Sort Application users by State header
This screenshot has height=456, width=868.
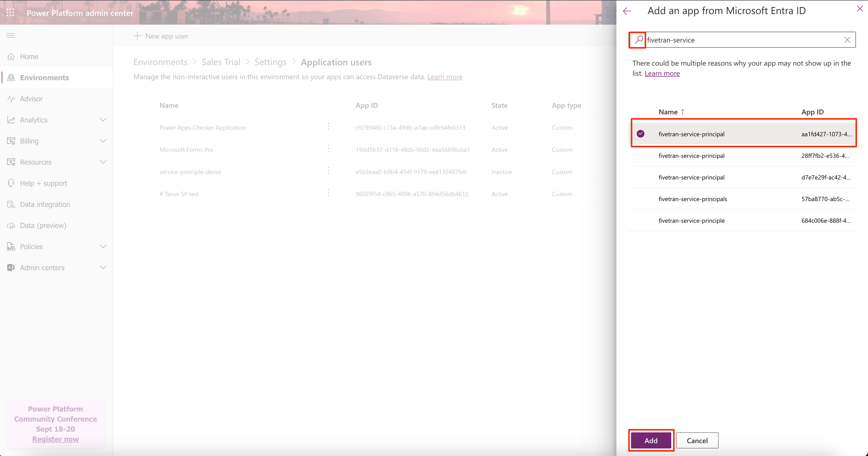pos(499,105)
